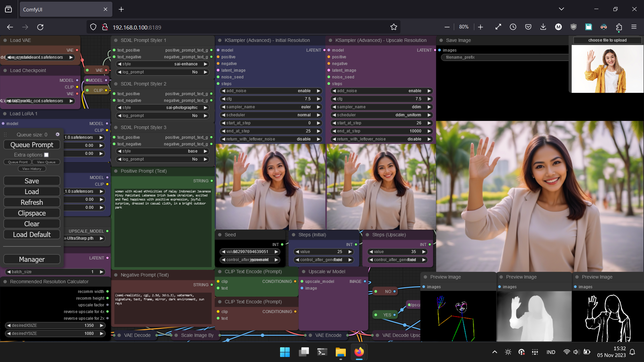Open View History

[x=32, y=169]
